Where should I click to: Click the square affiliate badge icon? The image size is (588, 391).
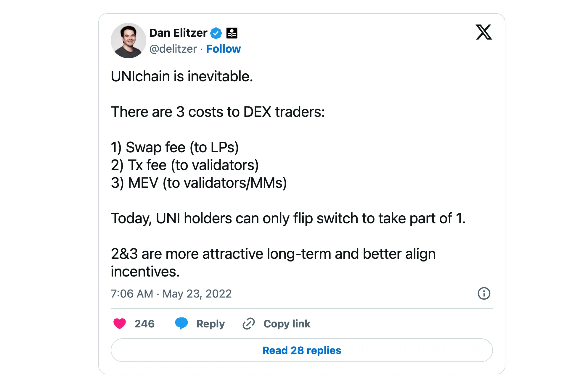pos(232,33)
